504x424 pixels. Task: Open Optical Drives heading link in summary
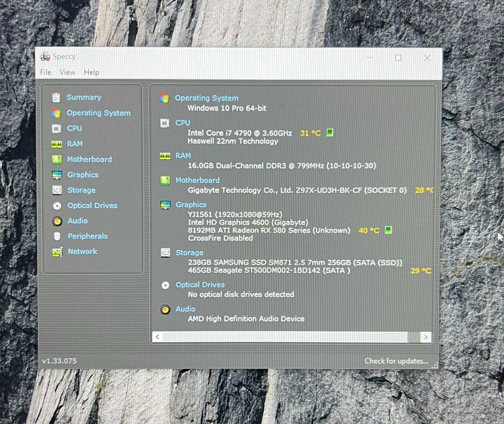click(200, 285)
